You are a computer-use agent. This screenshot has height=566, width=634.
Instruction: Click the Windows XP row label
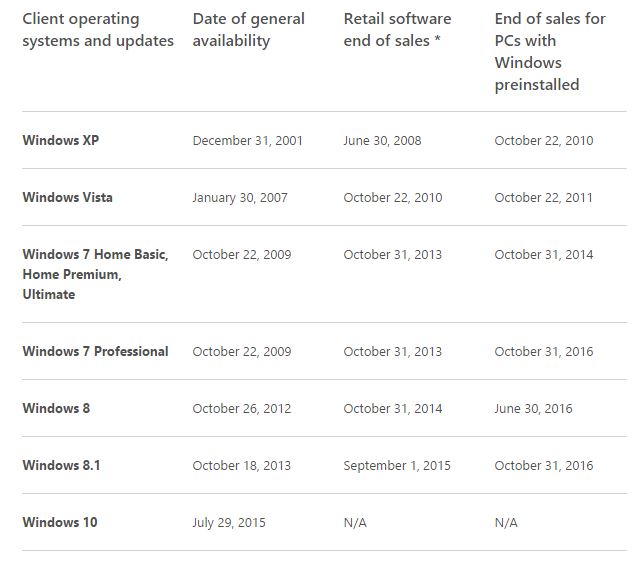(x=61, y=140)
